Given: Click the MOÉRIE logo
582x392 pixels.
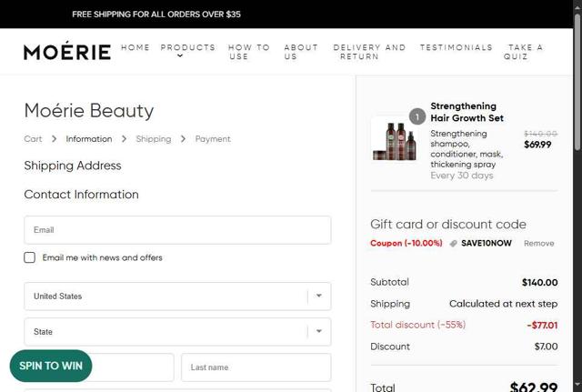Looking at the screenshot, I should [67, 51].
